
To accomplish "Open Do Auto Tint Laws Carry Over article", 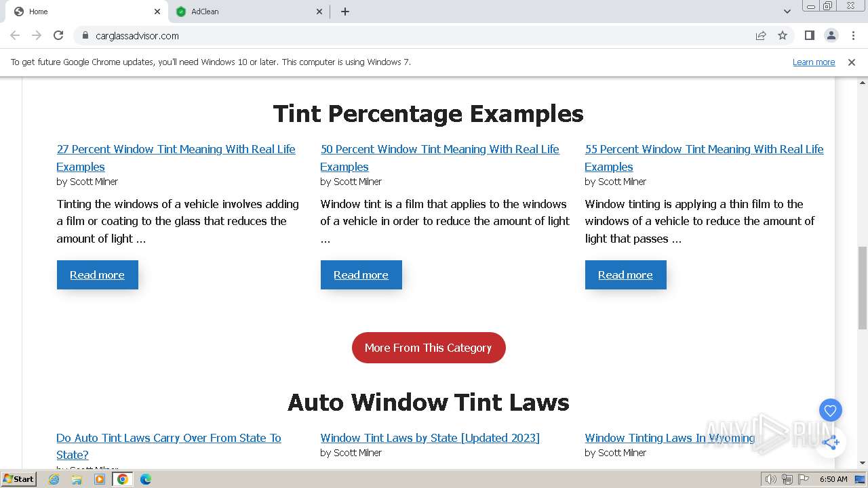I will click(x=169, y=446).
